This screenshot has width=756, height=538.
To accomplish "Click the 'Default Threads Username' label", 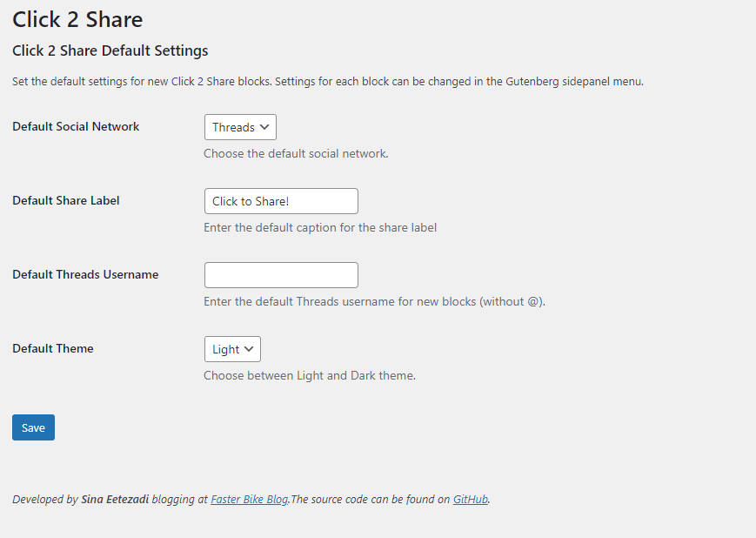I will (85, 274).
